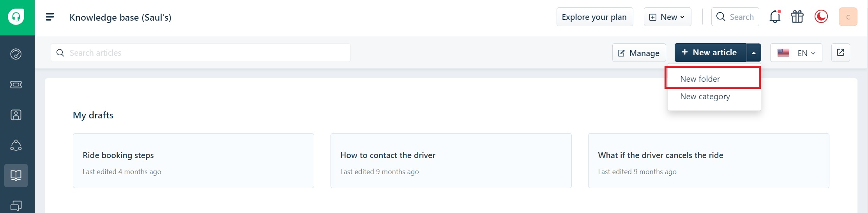Click the Search articles input field
The image size is (868, 213).
point(201,53)
